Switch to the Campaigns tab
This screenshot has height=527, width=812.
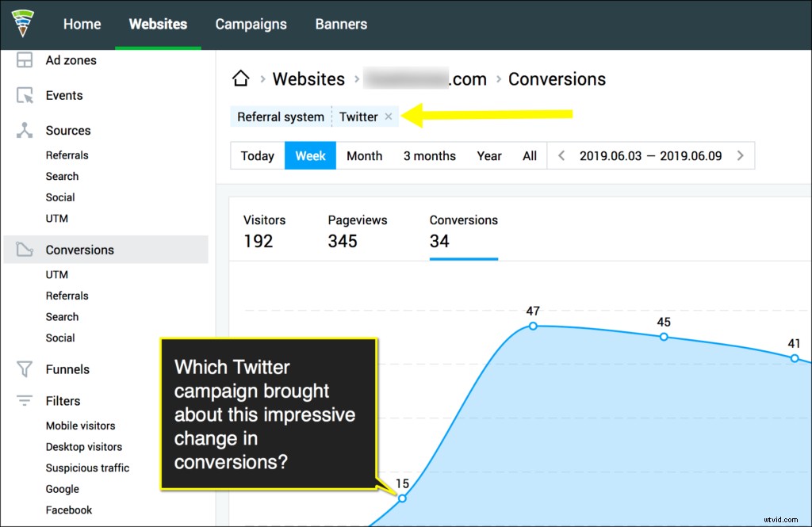pos(251,25)
